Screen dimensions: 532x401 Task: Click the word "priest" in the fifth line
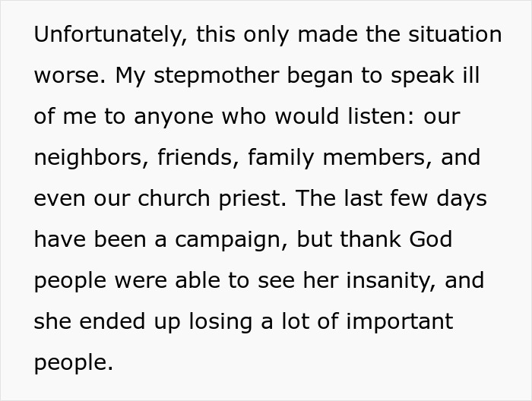(253, 199)
